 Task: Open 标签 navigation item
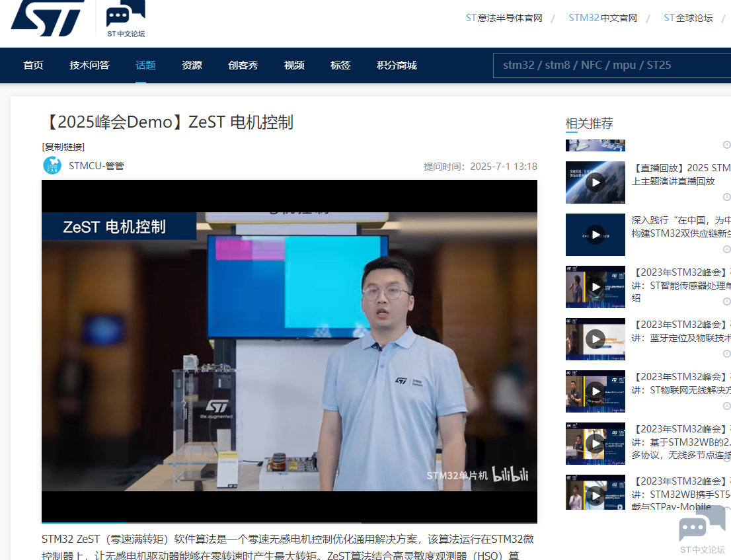tap(340, 65)
